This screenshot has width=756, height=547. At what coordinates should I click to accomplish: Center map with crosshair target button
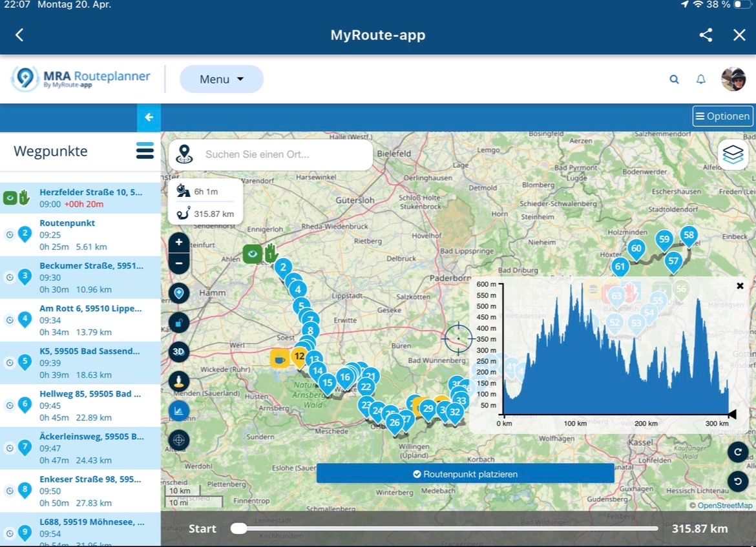(179, 440)
